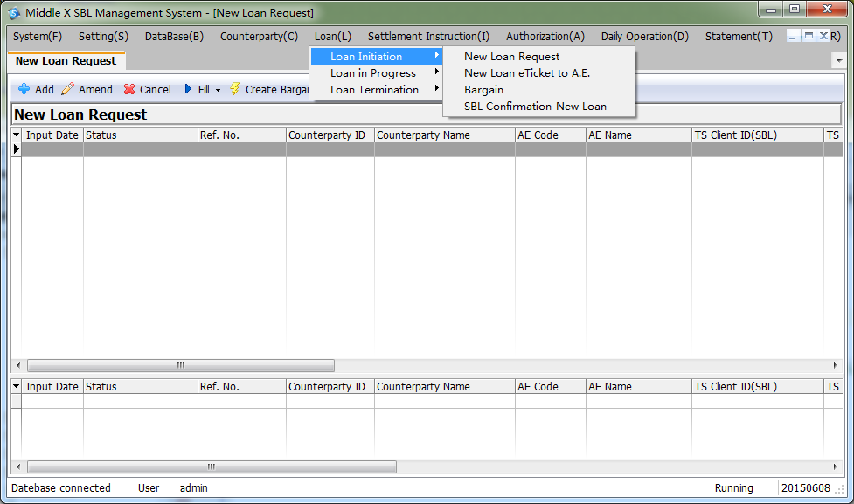Open the lower grid column selector arrow

[17, 386]
